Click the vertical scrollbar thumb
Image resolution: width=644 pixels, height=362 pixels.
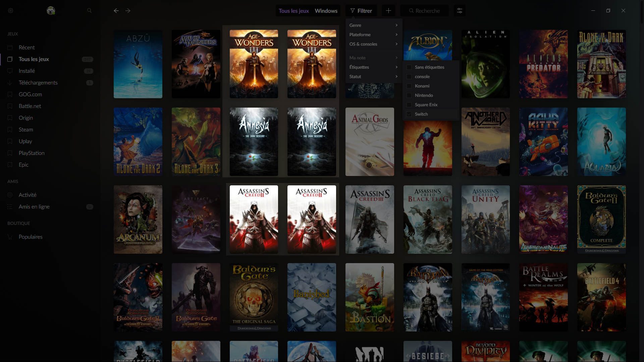pyautogui.click(x=642, y=13)
